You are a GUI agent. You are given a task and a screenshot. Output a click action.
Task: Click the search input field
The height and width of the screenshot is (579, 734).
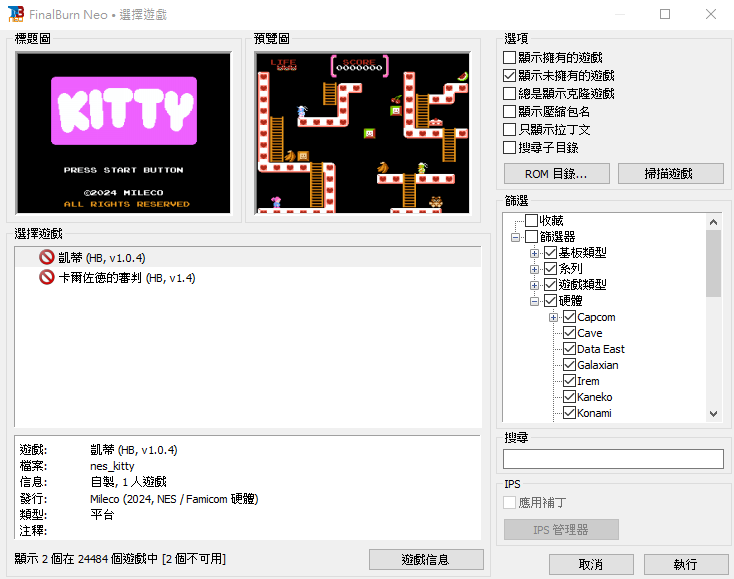(x=613, y=459)
